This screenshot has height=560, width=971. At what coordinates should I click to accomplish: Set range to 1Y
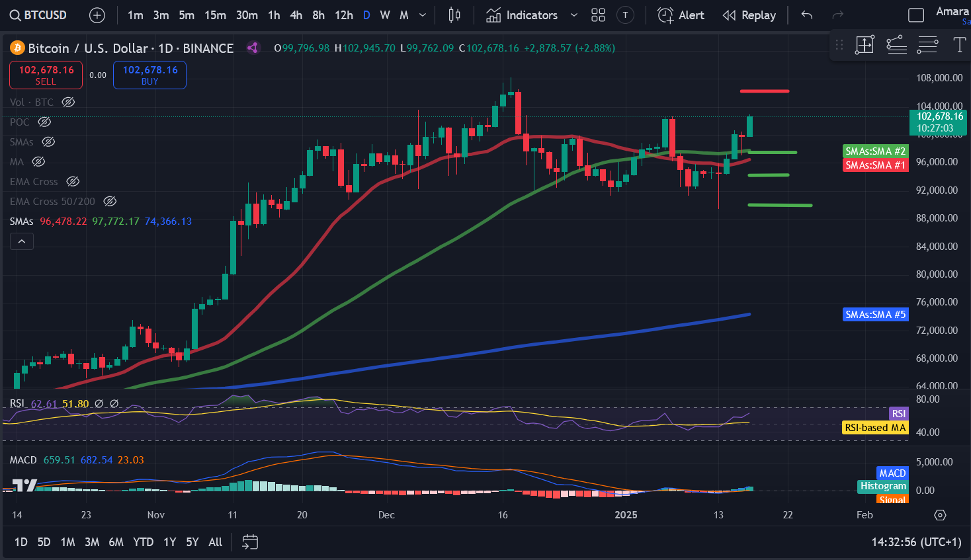pyautogui.click(x=170, y=542)
